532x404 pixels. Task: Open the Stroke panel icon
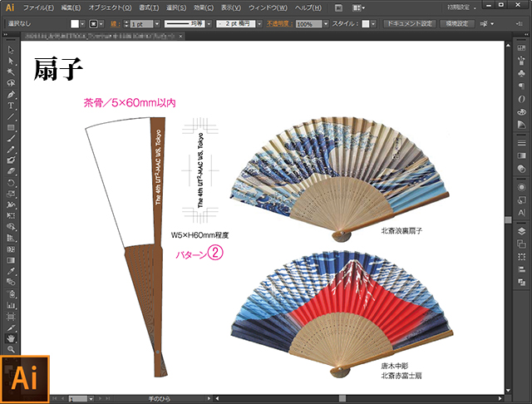tap(521, 143)
